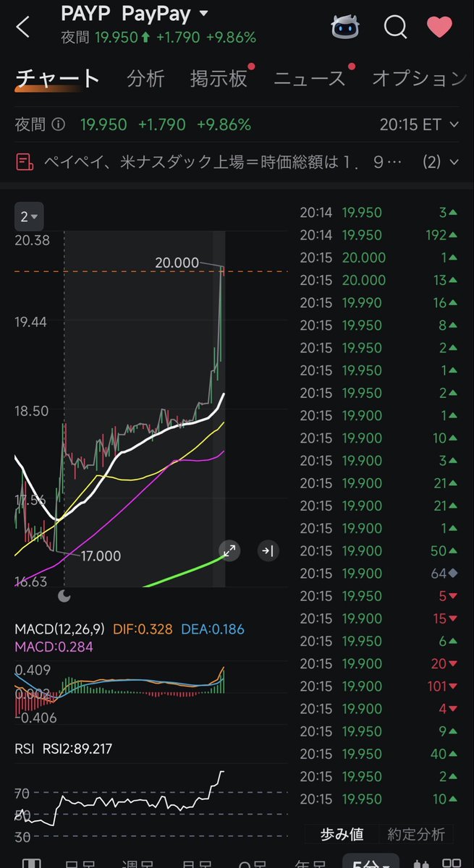Tap the 17.000 low price label on chart
The image size is (474, 868).
pyautogui.click(x=99, y=556)
